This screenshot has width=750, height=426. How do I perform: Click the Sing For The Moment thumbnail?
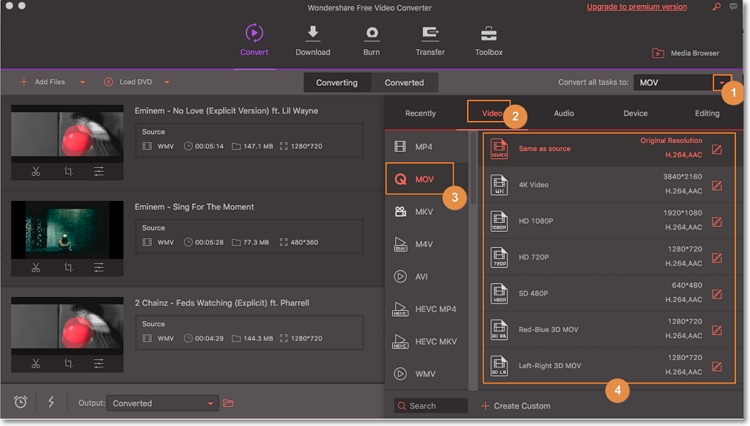click(x=67, y=229)
